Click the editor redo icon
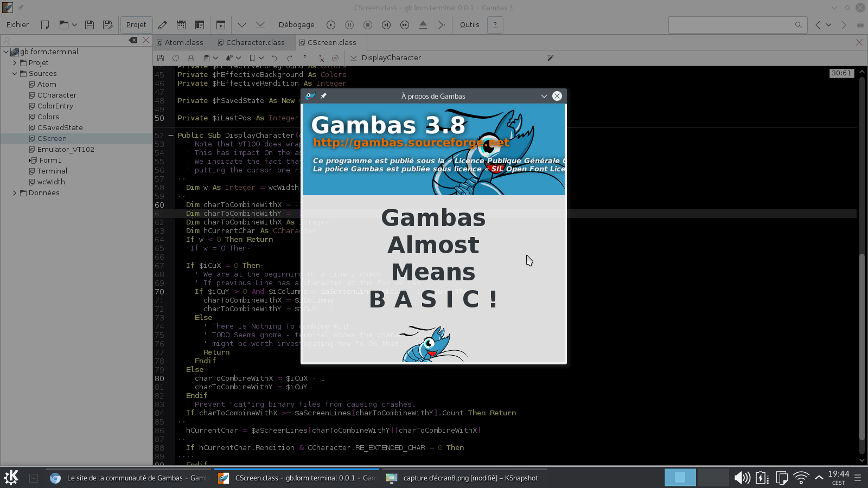This screenshot has width=868, height=488. click(290, 58)
